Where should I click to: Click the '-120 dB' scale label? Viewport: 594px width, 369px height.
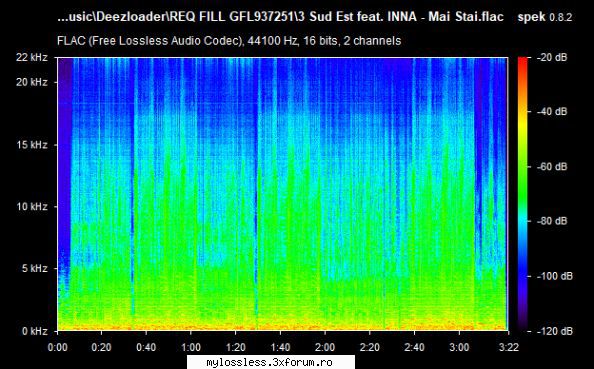tap(554, 331)
